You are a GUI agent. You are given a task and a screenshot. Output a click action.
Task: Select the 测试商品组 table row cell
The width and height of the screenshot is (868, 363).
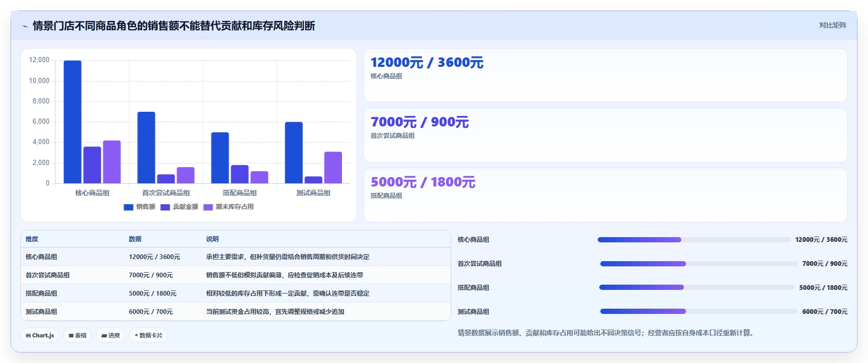(41, 312)
